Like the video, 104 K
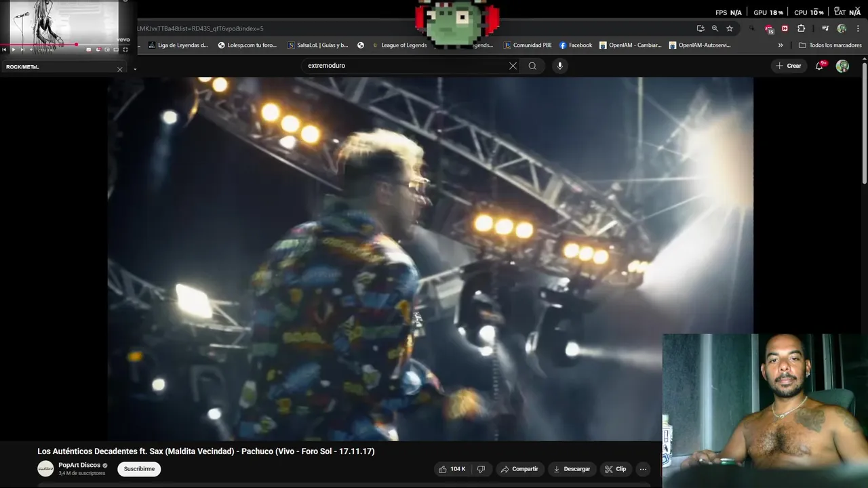The height and width of the screenshot is (488, 868). (x=452, y=469)
